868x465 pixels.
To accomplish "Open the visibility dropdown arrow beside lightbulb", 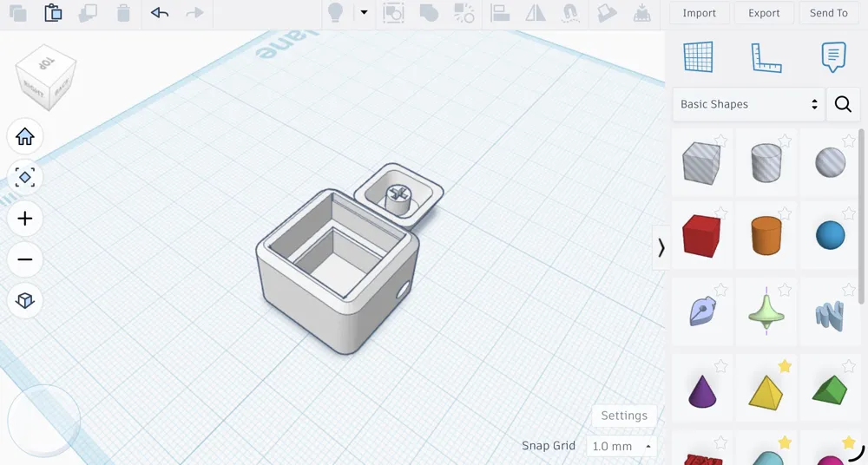I will [364, 12].
